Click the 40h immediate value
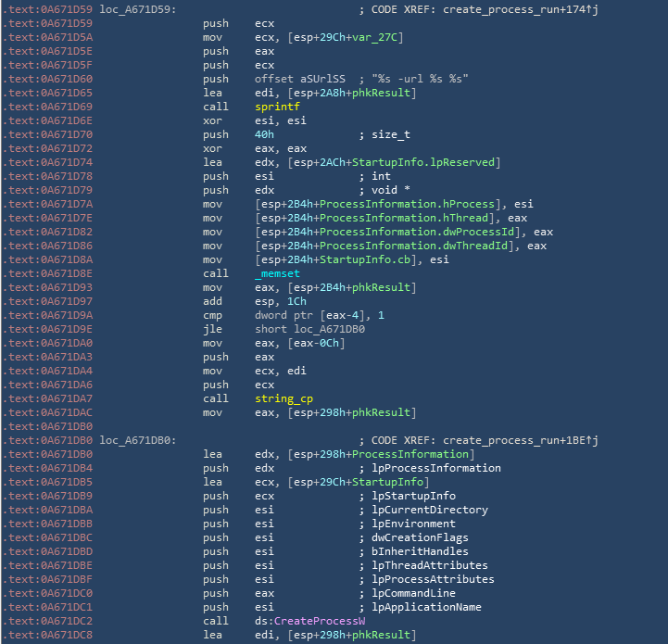Screen dimensions: 668x644 264,134
